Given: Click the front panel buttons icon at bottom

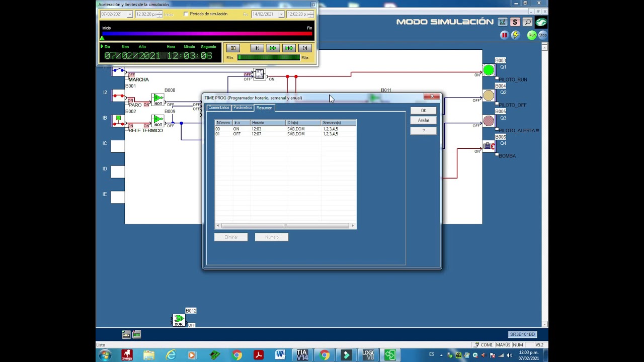Looking at the screenshot, I should click(x=126, y=334).
